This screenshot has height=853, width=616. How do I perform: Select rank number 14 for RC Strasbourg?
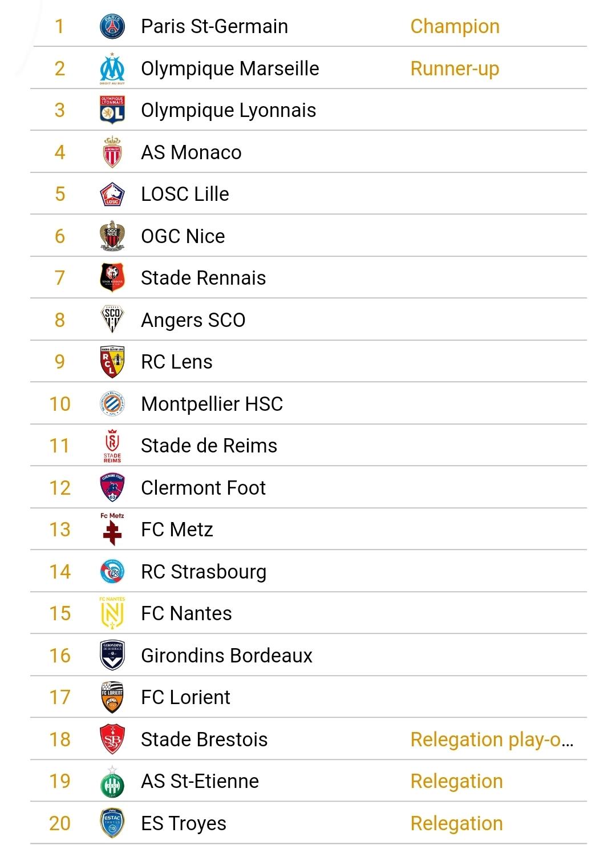pyautogui.click(x=60, y=572)
